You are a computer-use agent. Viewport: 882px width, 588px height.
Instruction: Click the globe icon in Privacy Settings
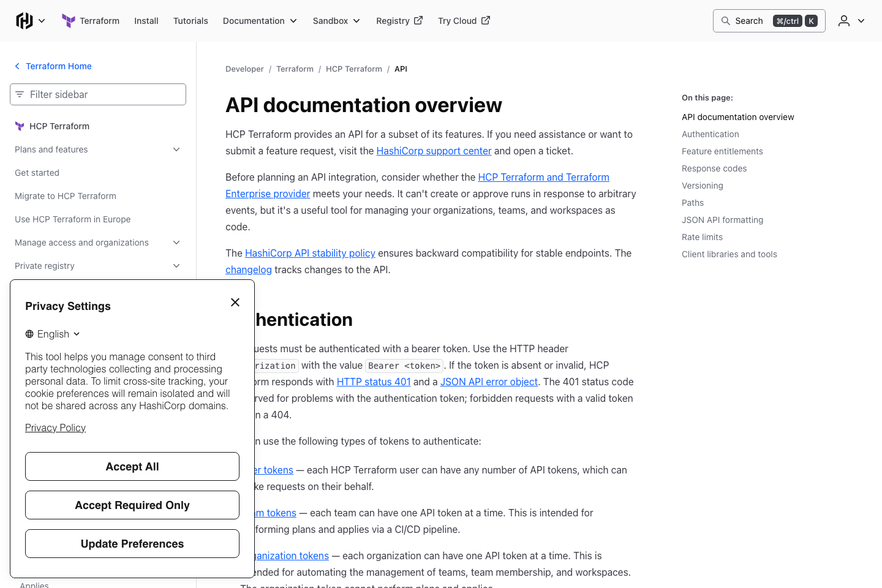coord(29,334)
